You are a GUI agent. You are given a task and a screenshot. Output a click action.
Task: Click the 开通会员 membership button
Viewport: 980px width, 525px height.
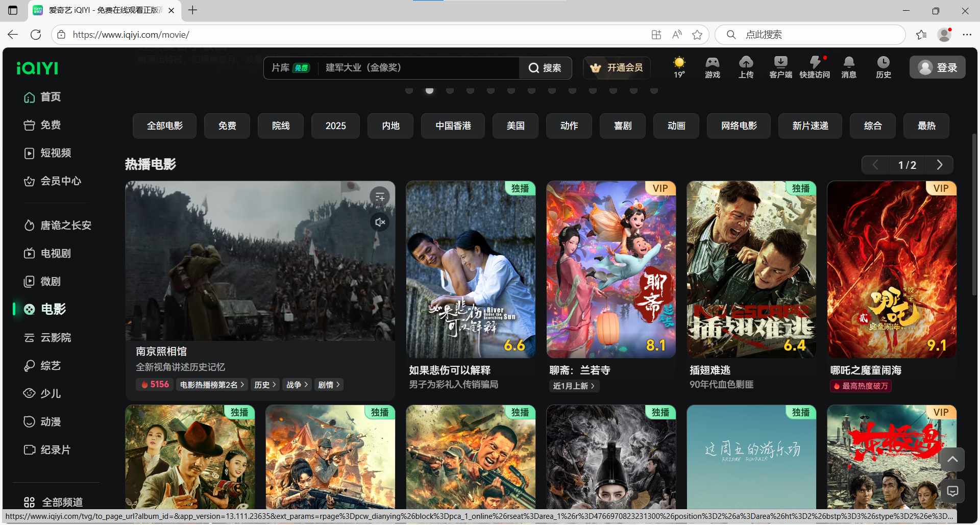tap(617, 67)
